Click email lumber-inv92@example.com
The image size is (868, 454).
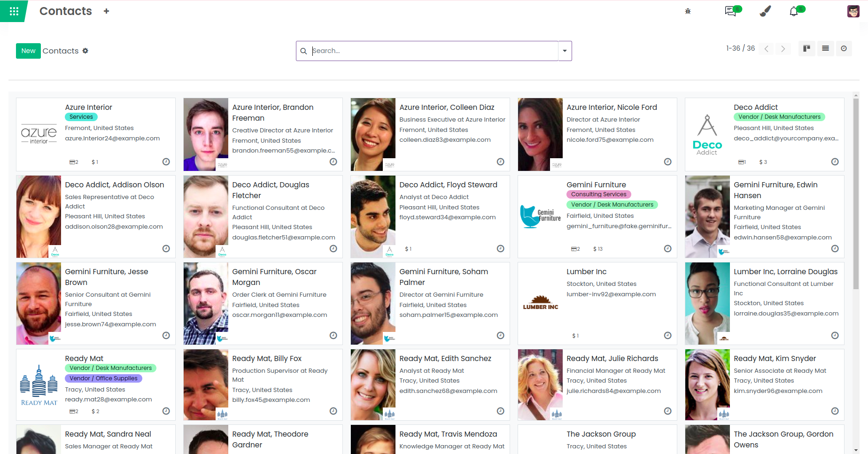pyautogui.click(x=612, y=294)
